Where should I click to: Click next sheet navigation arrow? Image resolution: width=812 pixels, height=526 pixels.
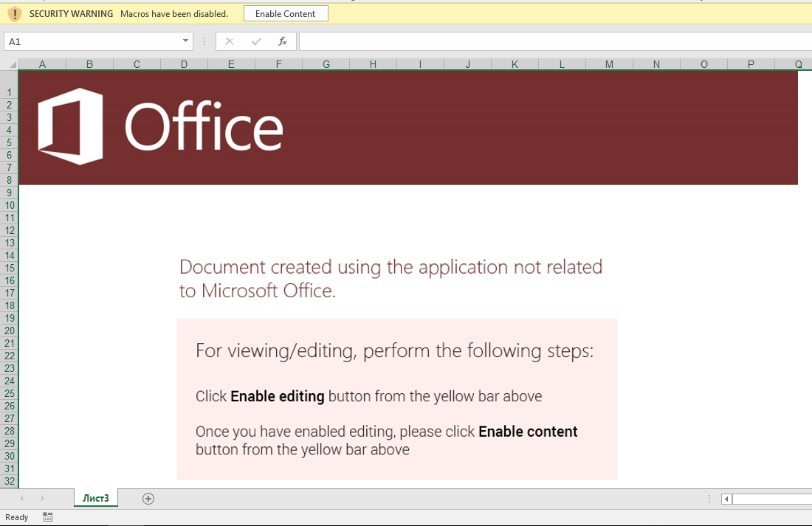(x=43, y=499)
